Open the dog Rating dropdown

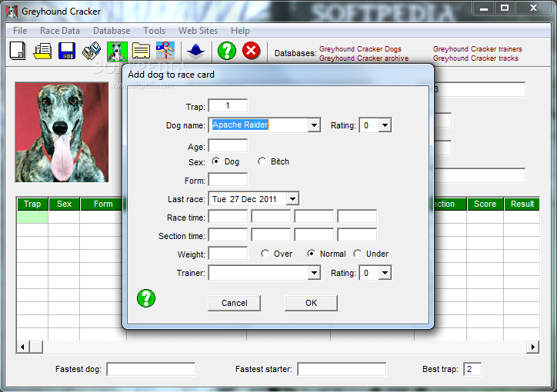point(385,125)
